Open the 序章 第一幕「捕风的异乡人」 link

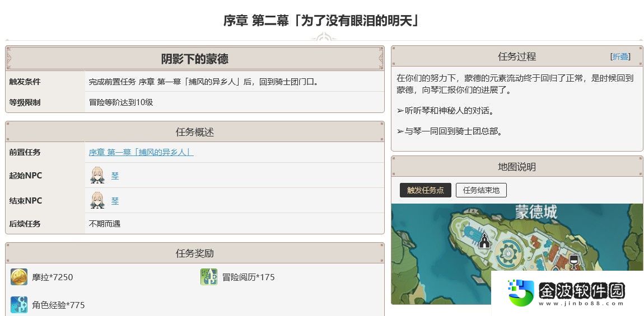pyautogui.click(x=141, y=152)
